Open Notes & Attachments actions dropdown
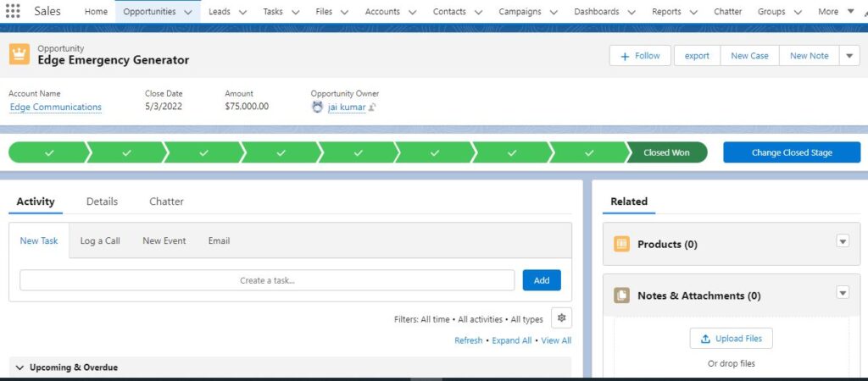The width and height of the screenshot is (868, 381). pos(843,293)
